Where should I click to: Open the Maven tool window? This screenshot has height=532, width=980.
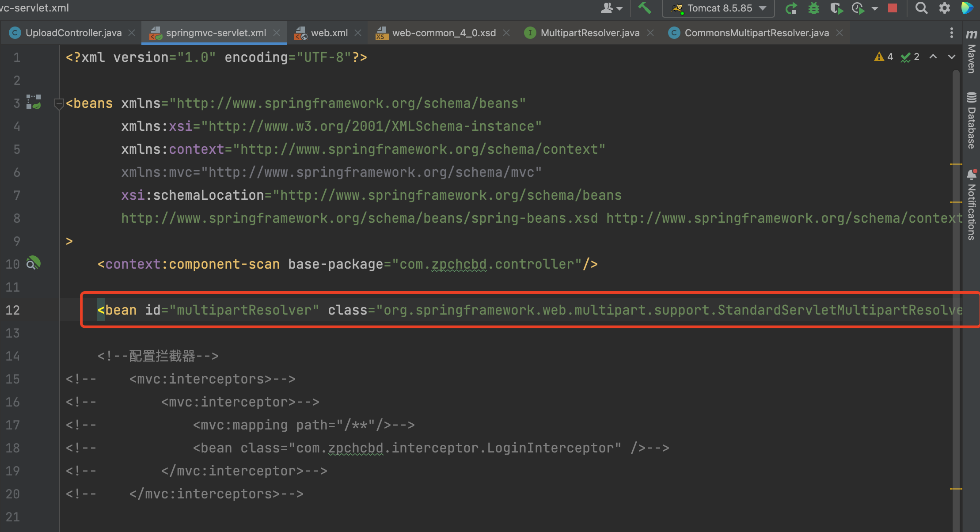[x=971, y=52]
